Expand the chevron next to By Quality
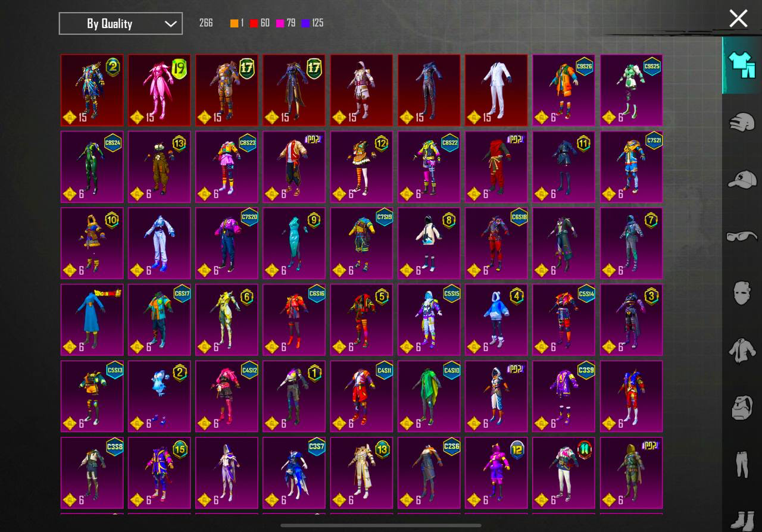Viewport: 762px width, 532px height. 171,23
